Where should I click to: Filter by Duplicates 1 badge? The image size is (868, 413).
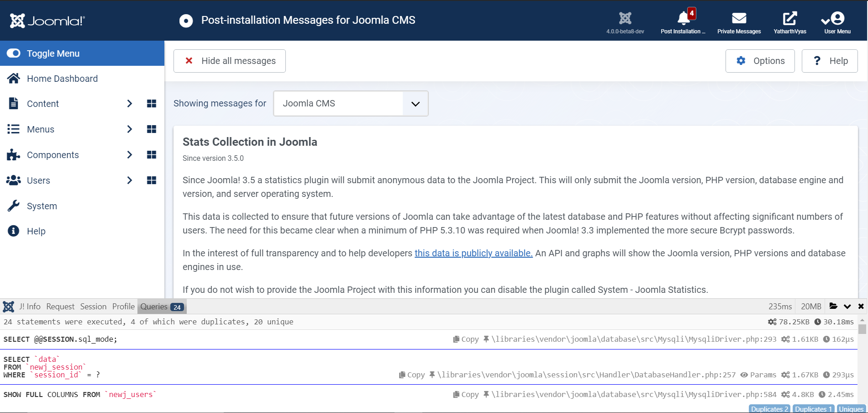click(814, 409)
